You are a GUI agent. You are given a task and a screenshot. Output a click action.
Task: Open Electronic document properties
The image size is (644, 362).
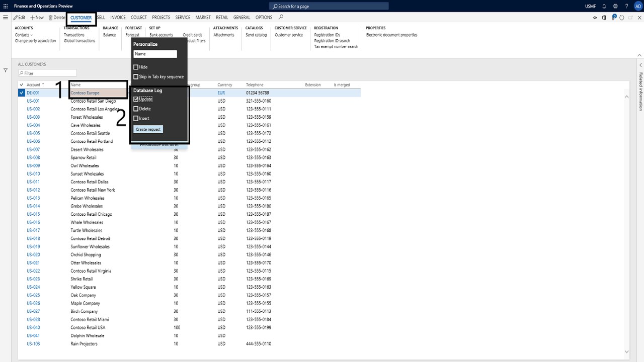(391, 35)
